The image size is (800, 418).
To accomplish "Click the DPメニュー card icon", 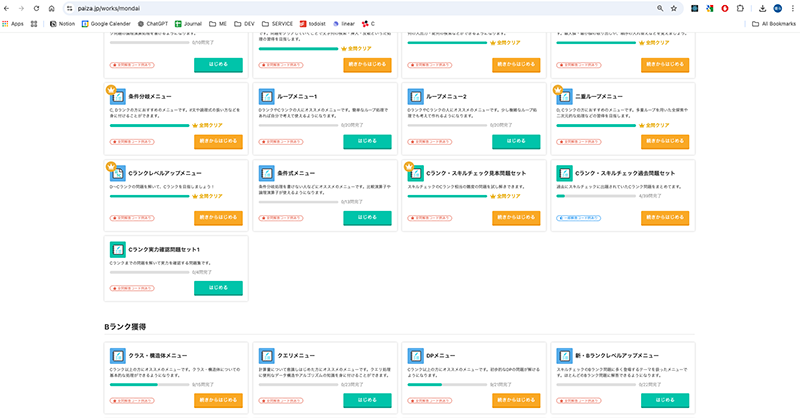I will [x=416, y=355].
